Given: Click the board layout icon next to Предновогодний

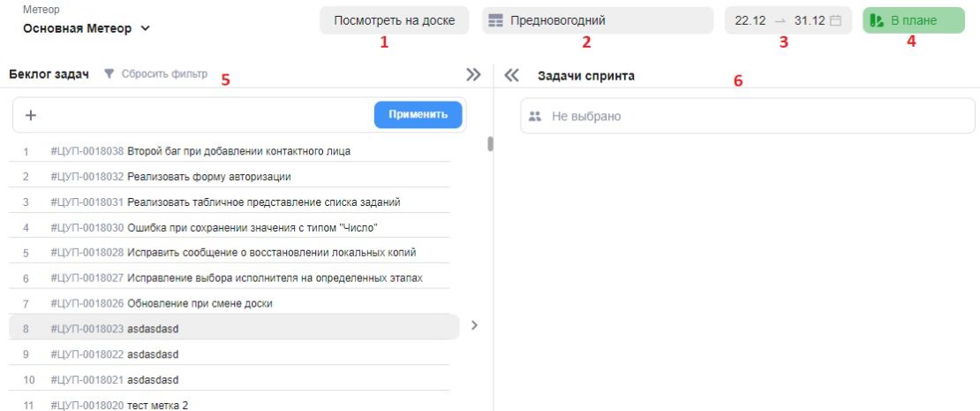Looking at the screenshot, I should tap(495, 20).
